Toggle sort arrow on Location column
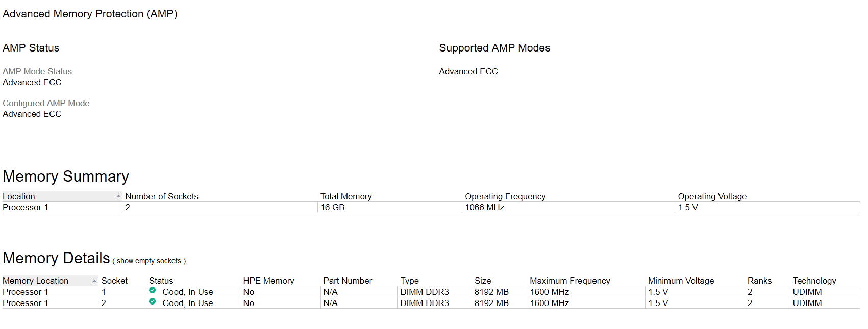 point(118,196)
